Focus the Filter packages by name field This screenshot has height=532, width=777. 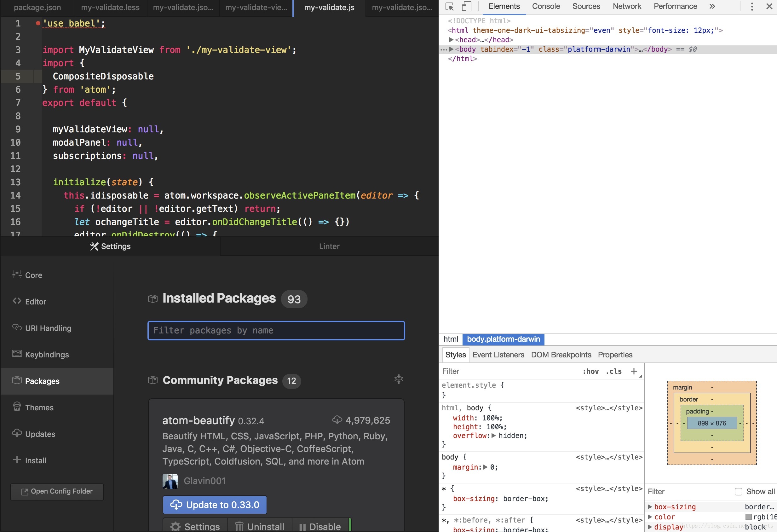coord(276,330)
